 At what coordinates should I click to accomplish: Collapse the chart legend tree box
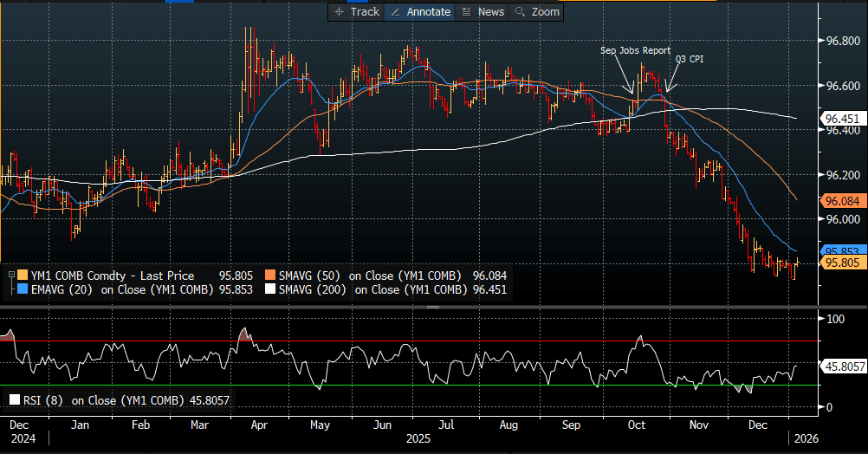(x=11, y=275)
